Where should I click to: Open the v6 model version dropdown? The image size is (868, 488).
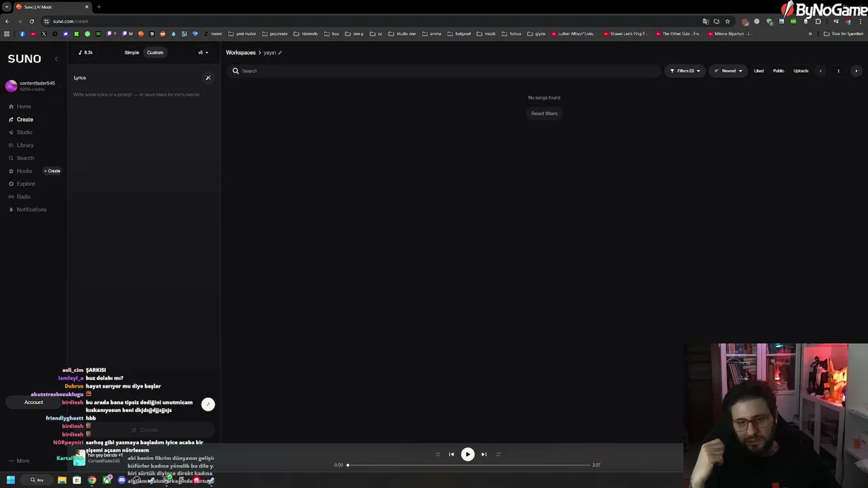203,52
